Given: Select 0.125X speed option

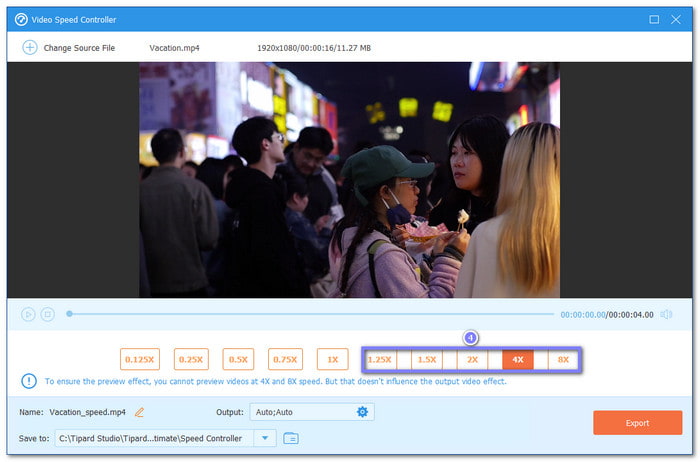Looking at the screenshot, I should 138,359.
